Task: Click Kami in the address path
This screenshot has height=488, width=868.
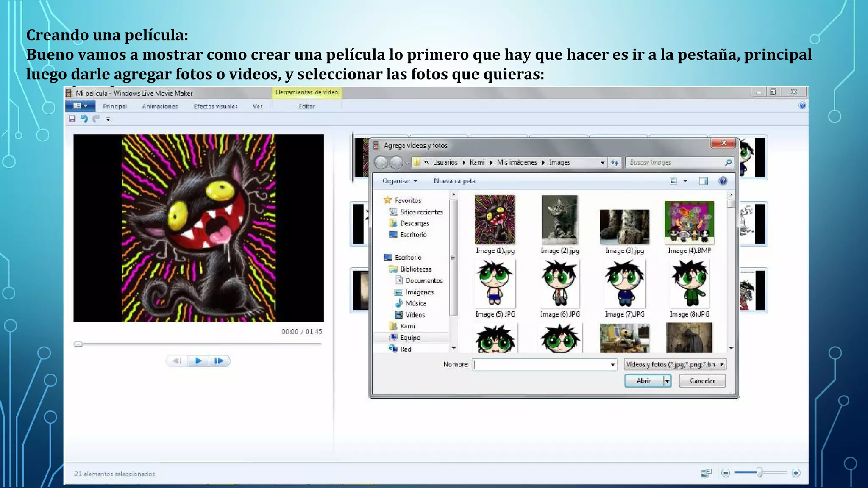Action: pyautogui.click(x=477, y=162)
